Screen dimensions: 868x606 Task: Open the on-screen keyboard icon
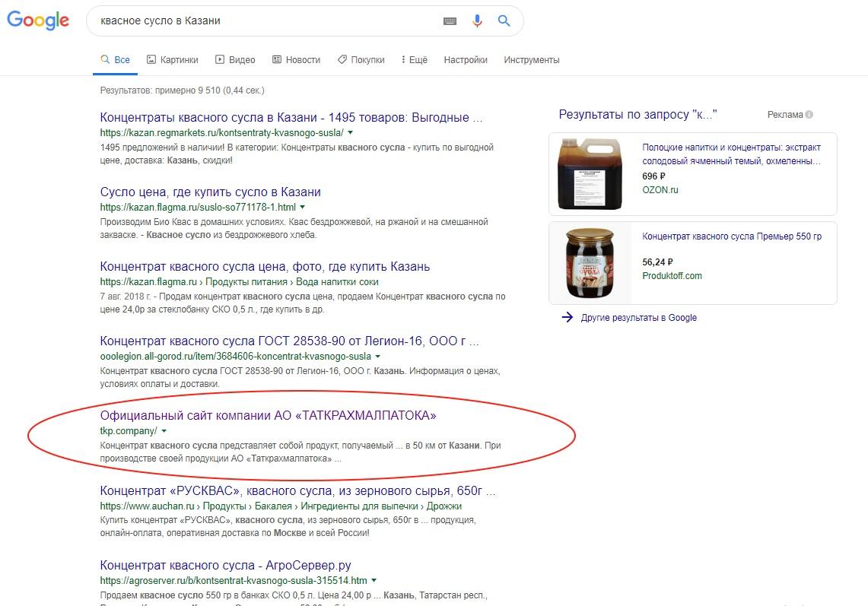click(450, 21)
